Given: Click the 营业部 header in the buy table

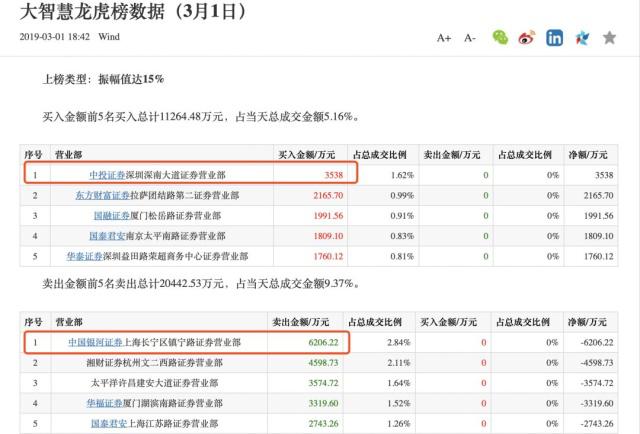Looking at the screenshot, I should [69, 155].
